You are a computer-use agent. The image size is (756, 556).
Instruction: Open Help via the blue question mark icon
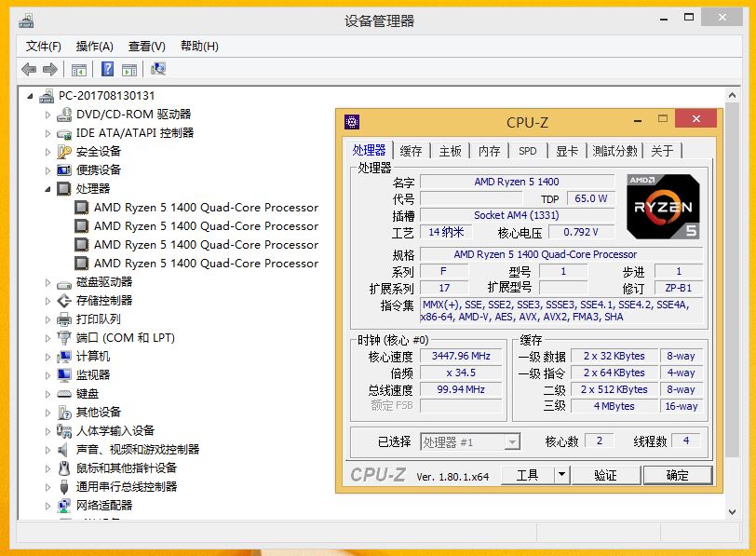pos(107,69)
